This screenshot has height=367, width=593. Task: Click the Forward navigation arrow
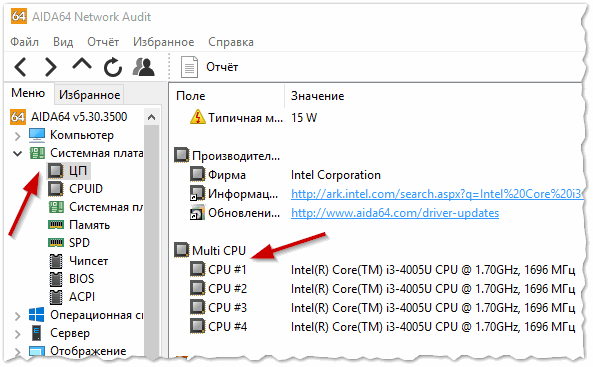[x=51, y=67]
